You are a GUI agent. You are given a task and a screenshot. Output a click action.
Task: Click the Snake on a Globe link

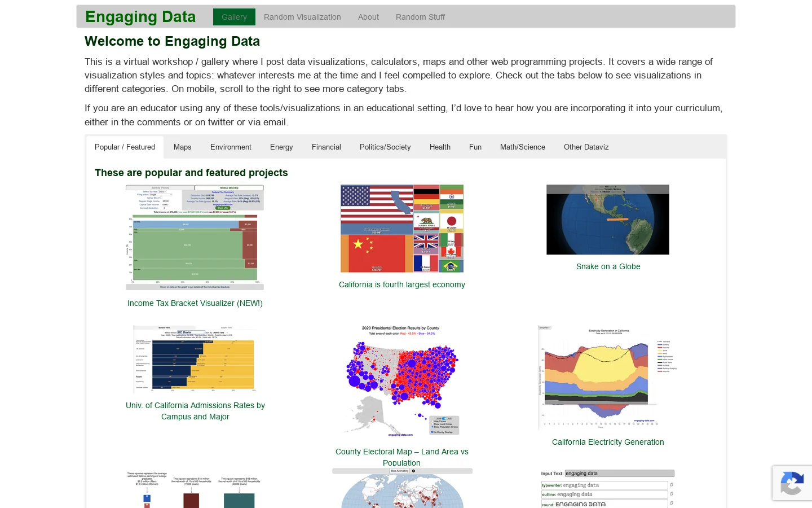[x=608, y=266]
